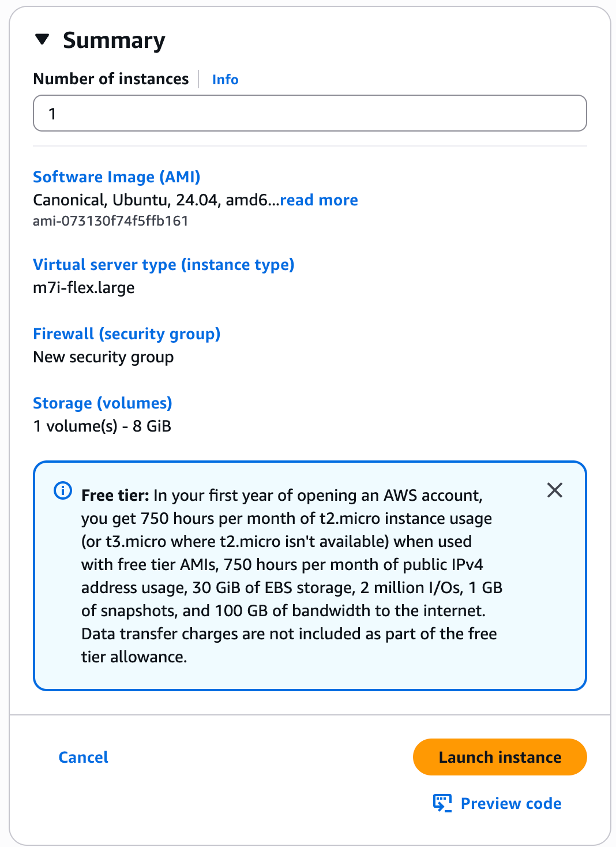Dismiss the Free tier notice with the X

(x=555, y=490)
